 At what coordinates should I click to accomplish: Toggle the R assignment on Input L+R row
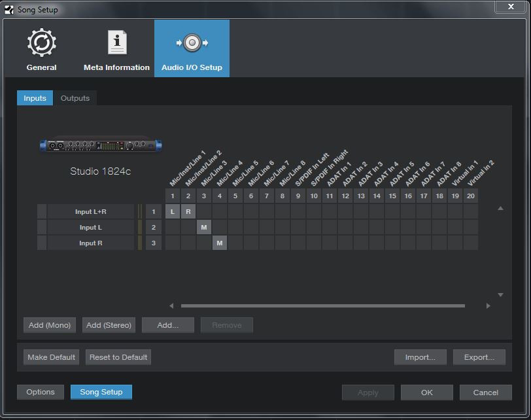click(188, 212)
